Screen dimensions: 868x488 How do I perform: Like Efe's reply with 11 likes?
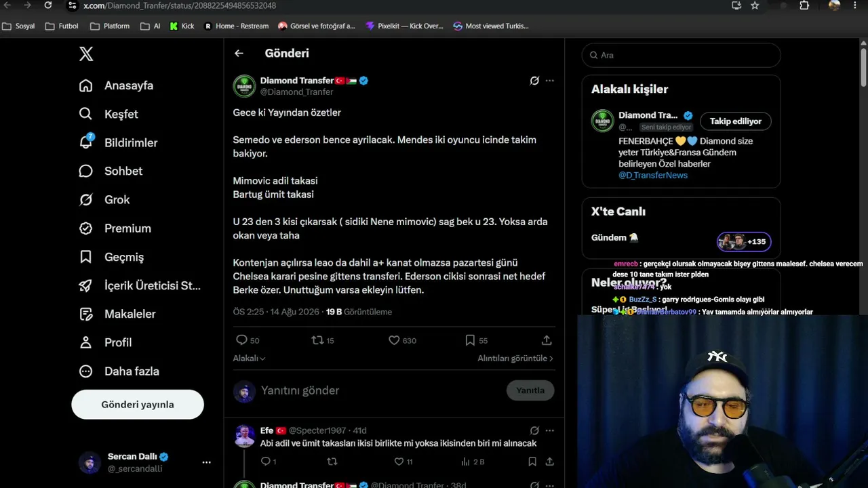[403, 462]
